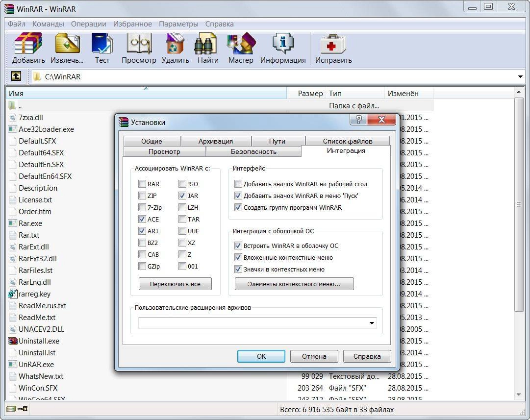Open the Команды menu
Image resolution: width=530 pixels, height=420 pixels.
tap(48, 24)
